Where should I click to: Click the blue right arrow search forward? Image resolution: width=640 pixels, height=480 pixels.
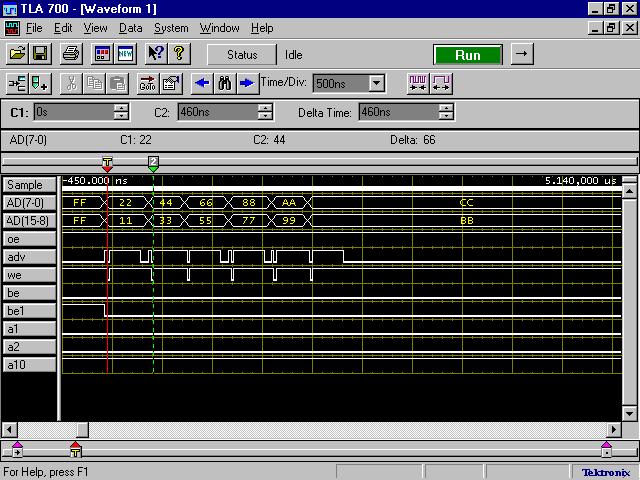pyautogui.click(x=247, y=83)
